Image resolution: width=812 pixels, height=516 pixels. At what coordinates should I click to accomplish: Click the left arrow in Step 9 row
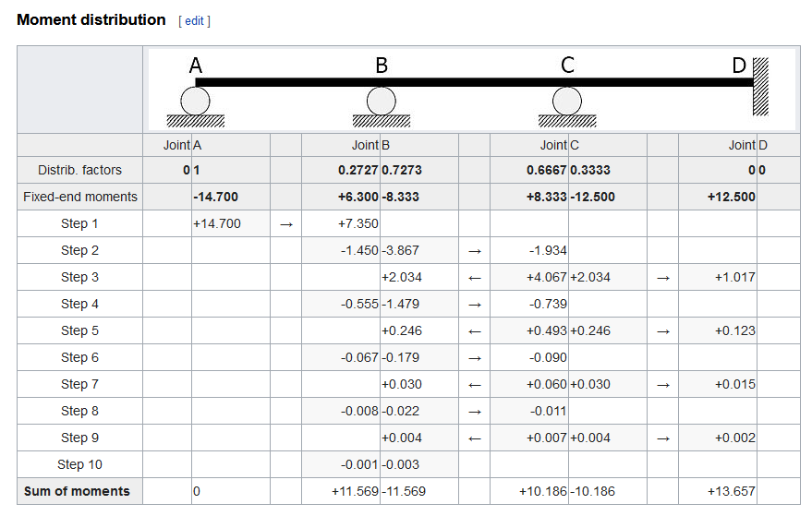tap(474, 438)
